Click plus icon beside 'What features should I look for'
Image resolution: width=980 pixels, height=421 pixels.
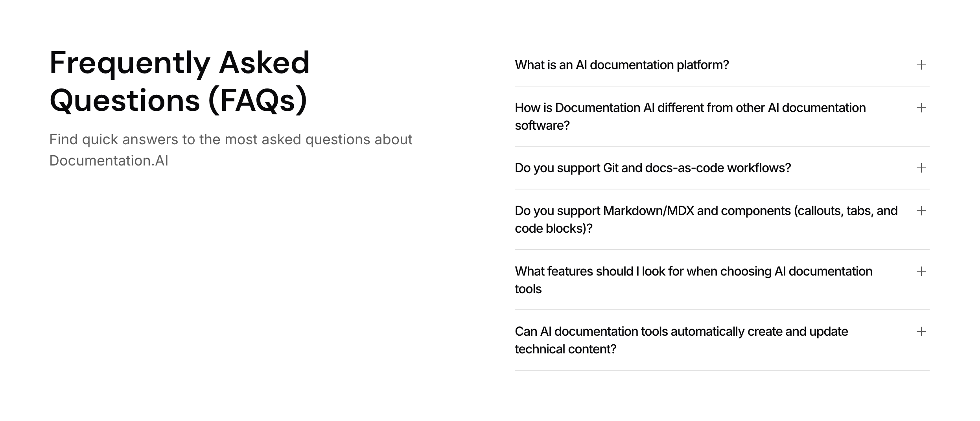[x=921, y=272]
